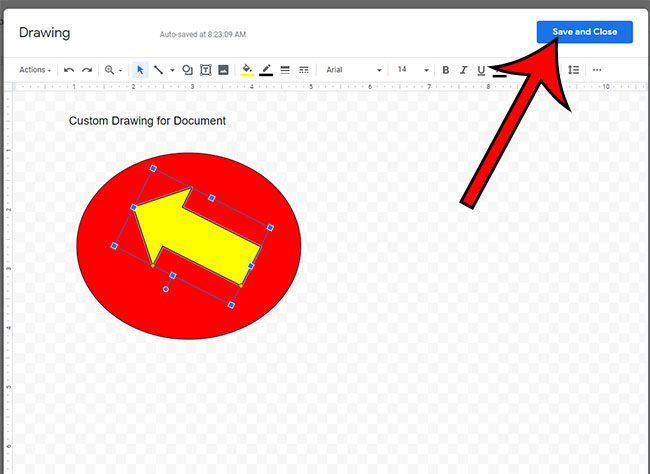
Task: Click the Save and Close button
Action: (584, 32)
